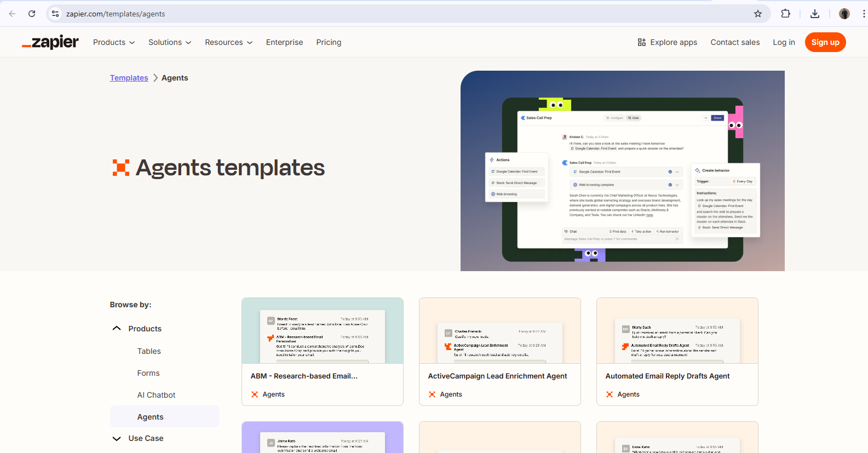The width and height of the screenshot is (868, 453).
Task: Click the Zapier logo in header
Action: [x=50, y=42]
